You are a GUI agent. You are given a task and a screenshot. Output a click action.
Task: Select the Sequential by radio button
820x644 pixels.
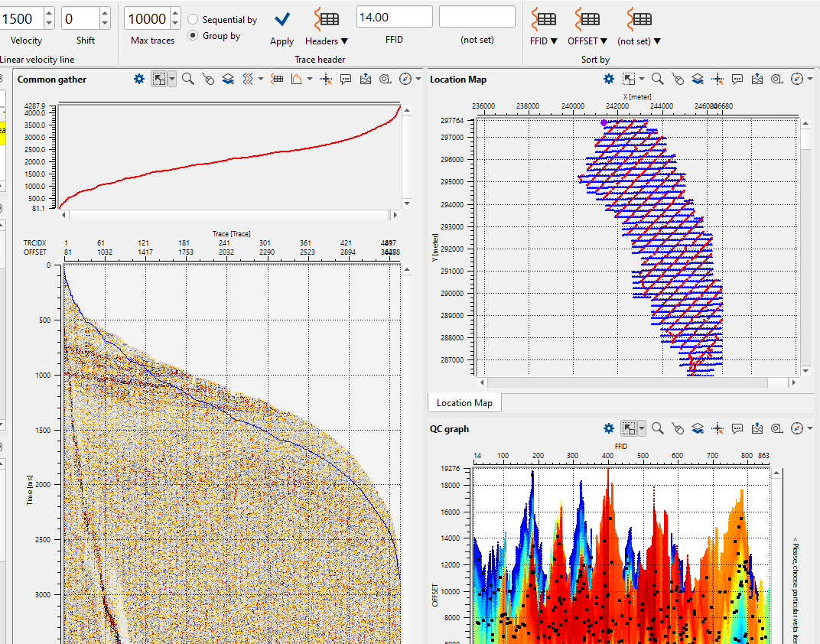(x=193, y=20)
